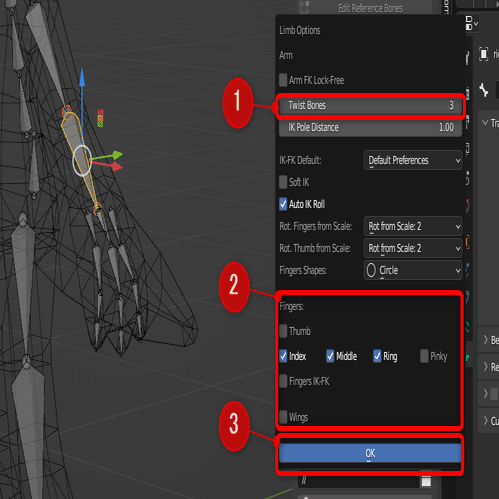Open the editor type selector icon
499x499 pixels.
tap(471, 23)
